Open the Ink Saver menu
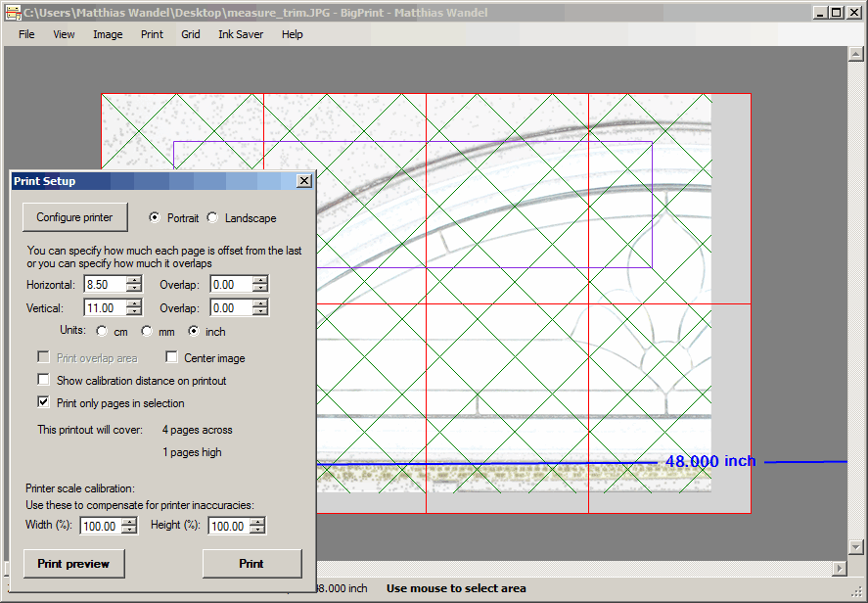Screen dimensions: 868x603 click(240, 34)
